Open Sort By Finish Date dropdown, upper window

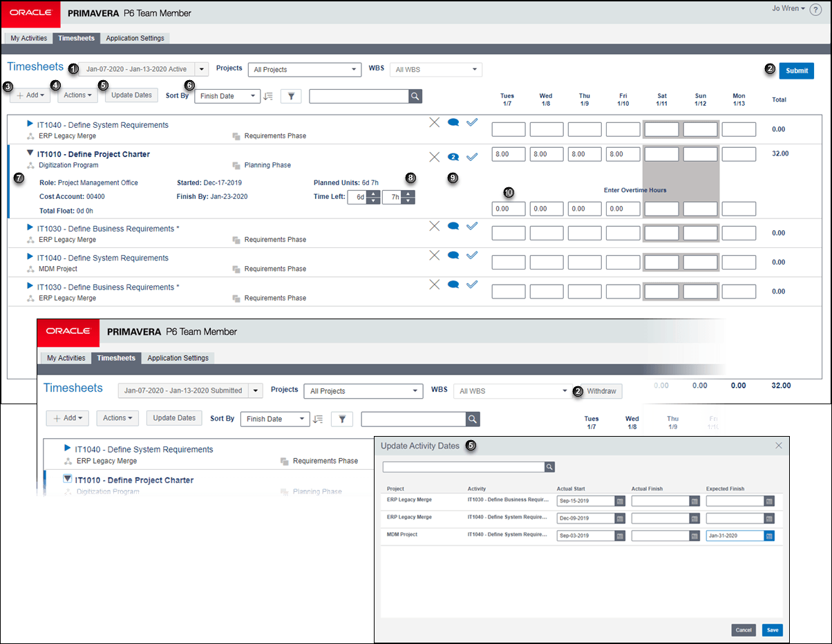pos(227,96)
